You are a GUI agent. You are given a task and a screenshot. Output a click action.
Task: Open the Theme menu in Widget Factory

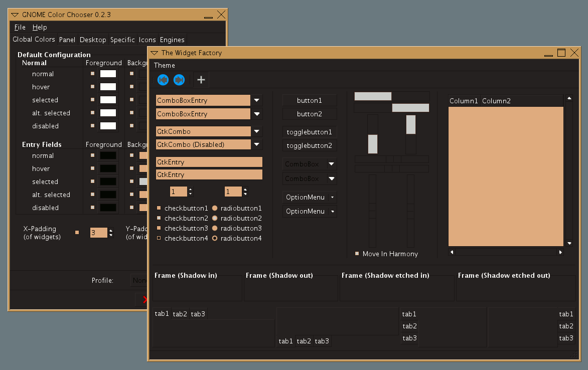tap(164, 65)
